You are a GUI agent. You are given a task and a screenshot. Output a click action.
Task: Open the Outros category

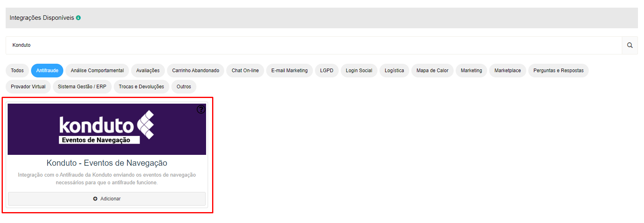click(184, 87)
